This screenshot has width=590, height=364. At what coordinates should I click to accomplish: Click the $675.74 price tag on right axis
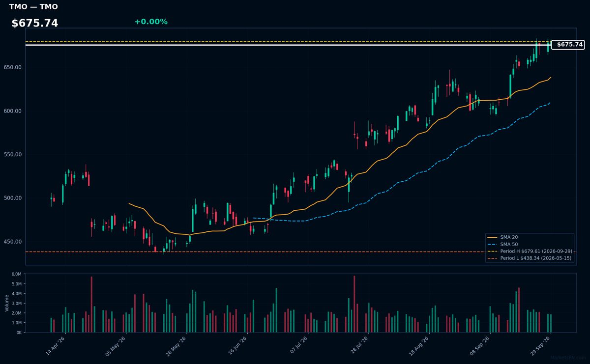tap(568, 45)
